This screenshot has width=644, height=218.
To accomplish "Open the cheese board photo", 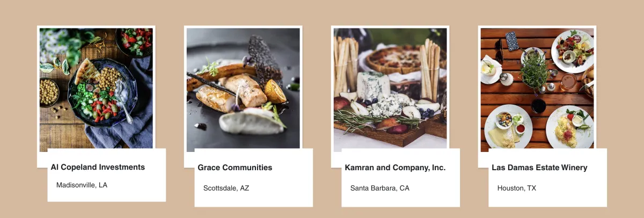I will [390, 89].
